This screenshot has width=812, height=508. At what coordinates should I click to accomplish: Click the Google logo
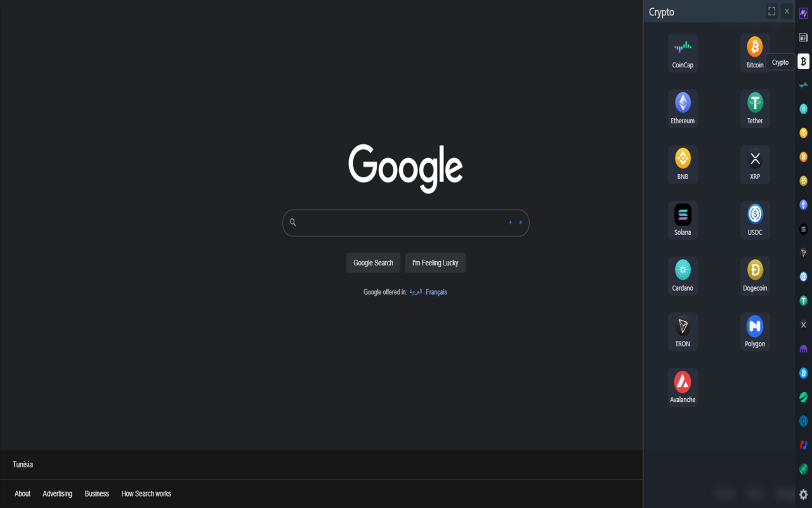point(405,168)
